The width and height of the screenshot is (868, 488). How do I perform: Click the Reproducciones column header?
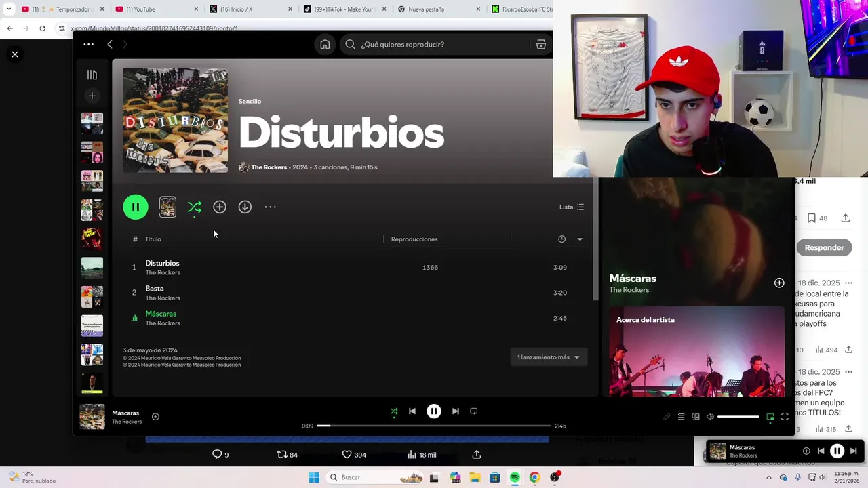[x=414, y=239]
